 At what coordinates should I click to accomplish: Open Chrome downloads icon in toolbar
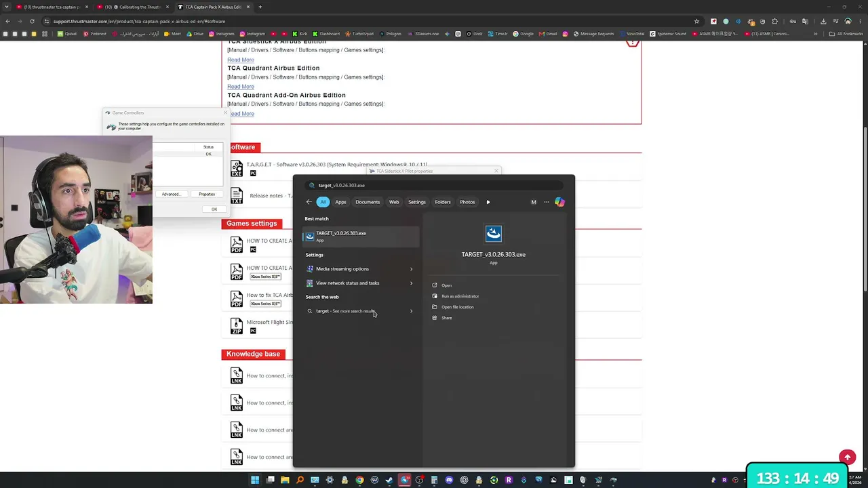point(823,21)
